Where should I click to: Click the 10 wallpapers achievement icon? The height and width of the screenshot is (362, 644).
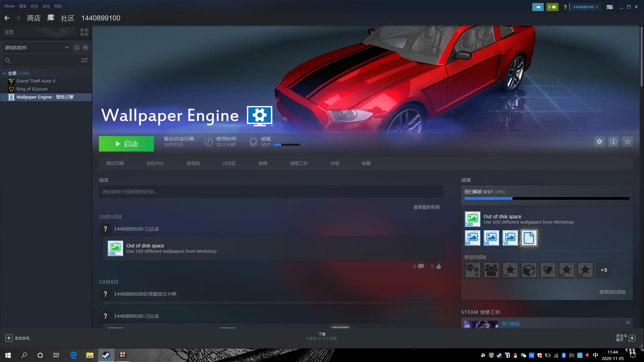pyautogui.click(x=510, y=238)
